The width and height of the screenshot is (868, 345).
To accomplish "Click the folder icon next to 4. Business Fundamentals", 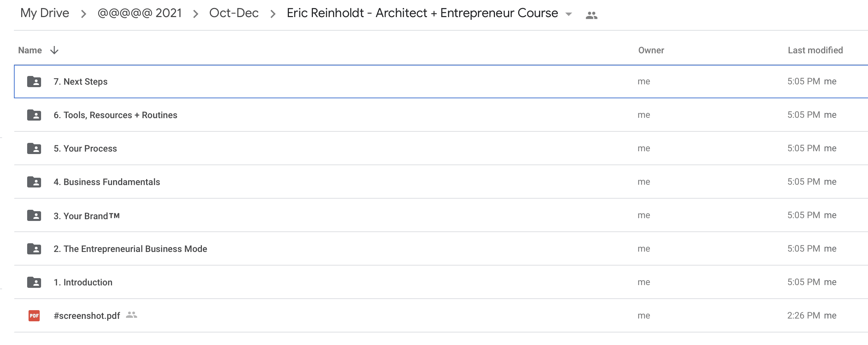I will 34,182.
